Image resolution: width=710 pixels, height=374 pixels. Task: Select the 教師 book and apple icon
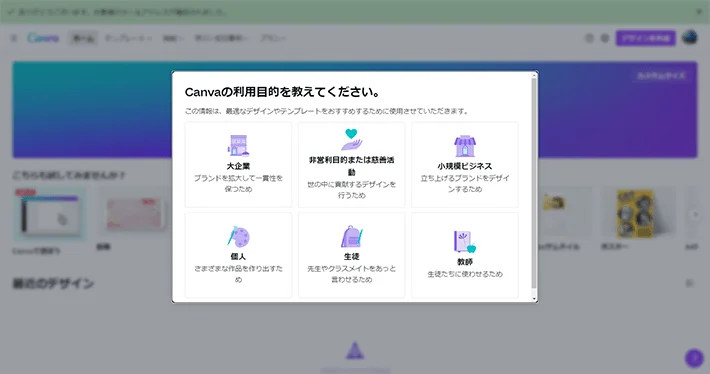coord(465,241)
